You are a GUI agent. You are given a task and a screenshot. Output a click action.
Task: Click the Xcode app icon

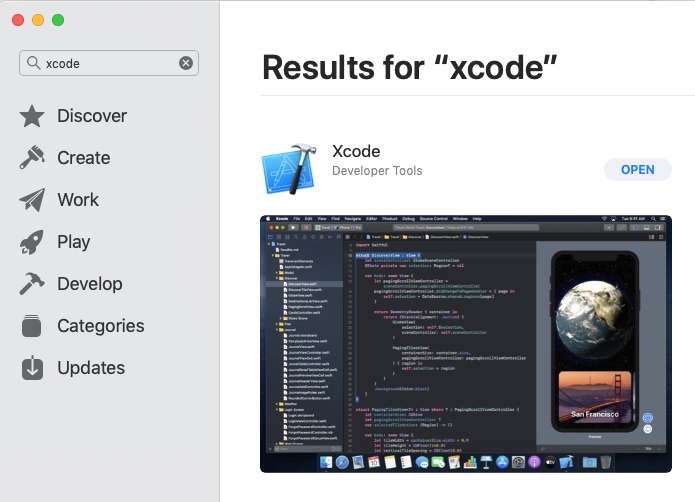click(x=289, y=169)
